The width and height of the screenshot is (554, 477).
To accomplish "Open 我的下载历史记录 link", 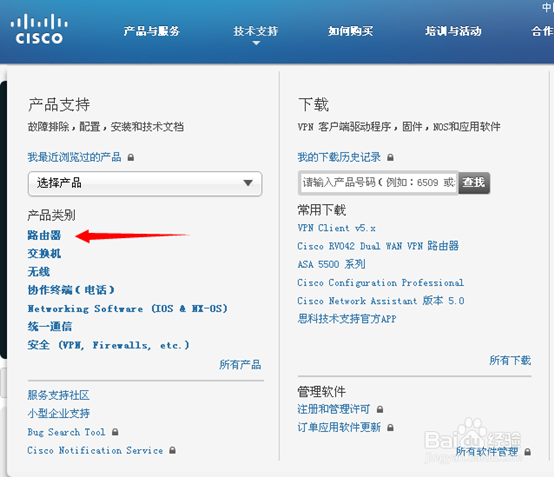I will (x=339, y=157).
